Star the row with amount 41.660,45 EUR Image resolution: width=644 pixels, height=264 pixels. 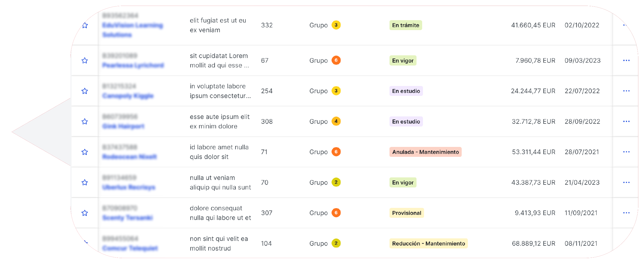(85, 25)
